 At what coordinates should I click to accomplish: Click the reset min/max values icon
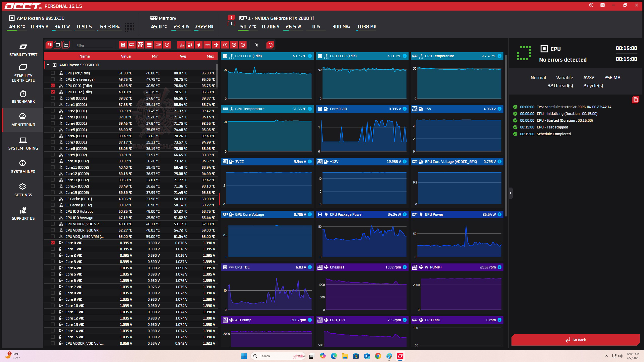(270, 45)
